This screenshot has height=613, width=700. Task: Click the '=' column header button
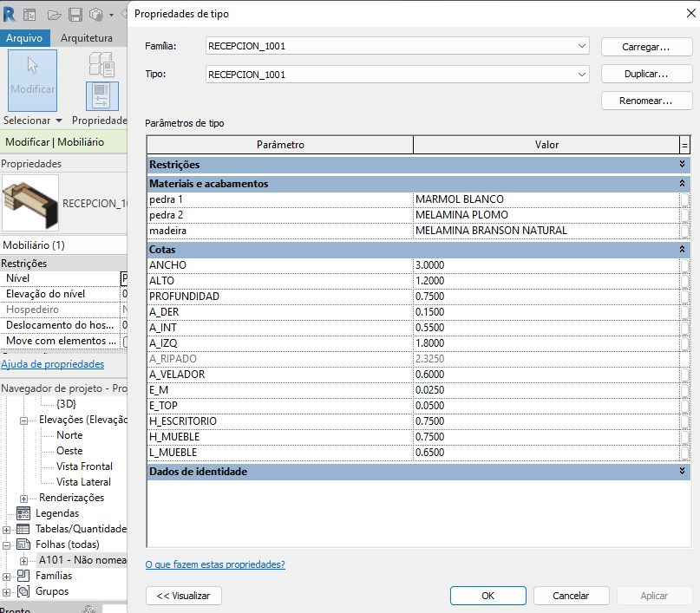(x=684, y=145)
